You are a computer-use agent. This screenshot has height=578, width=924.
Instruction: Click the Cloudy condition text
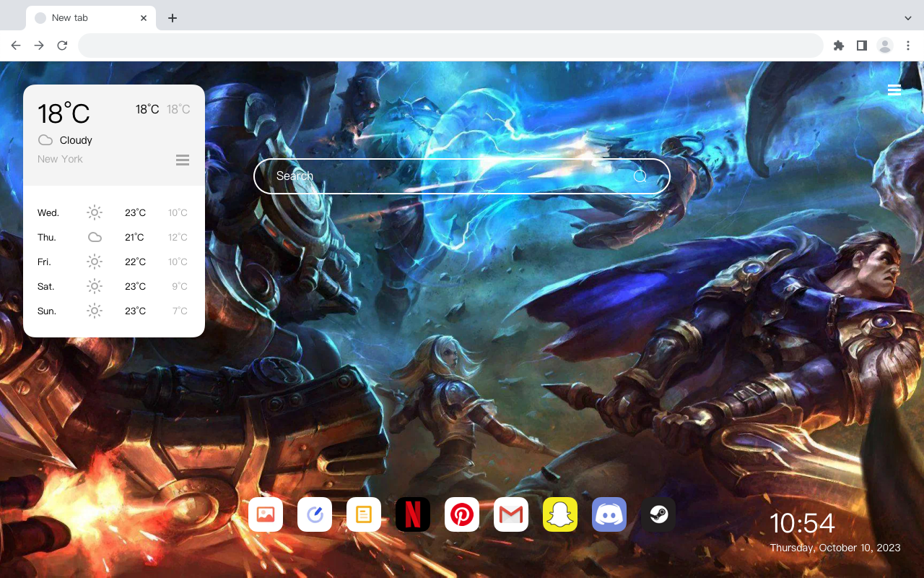(76, 140)
